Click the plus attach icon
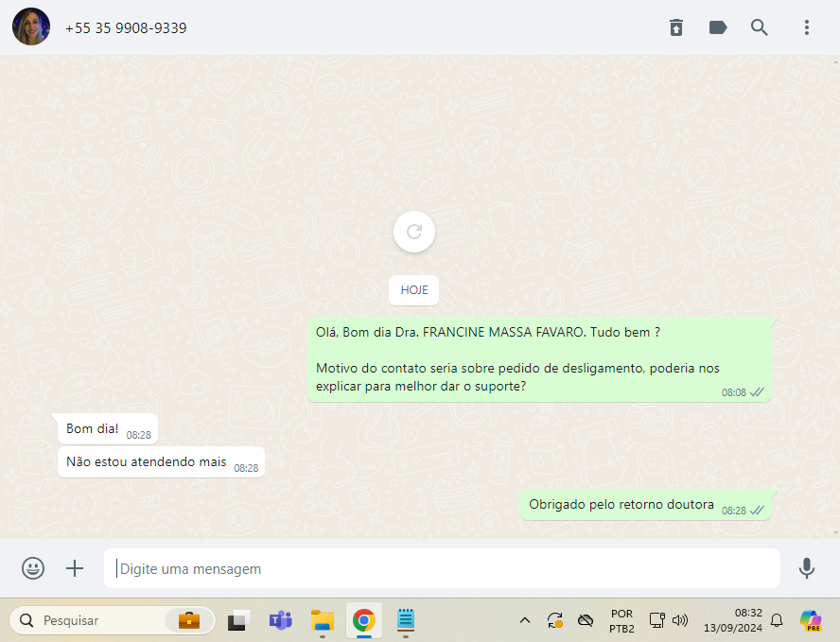Viewport: 840px width, 642px height. click(x=75, y=568)
